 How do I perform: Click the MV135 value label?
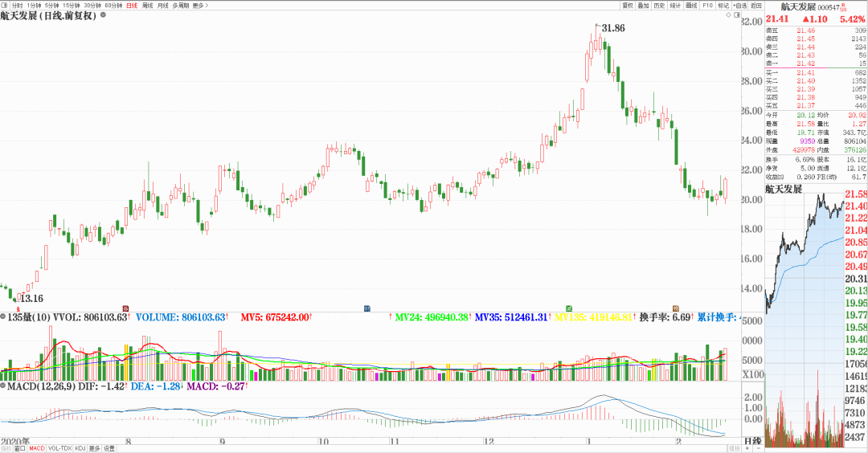(x=593, y=317)
